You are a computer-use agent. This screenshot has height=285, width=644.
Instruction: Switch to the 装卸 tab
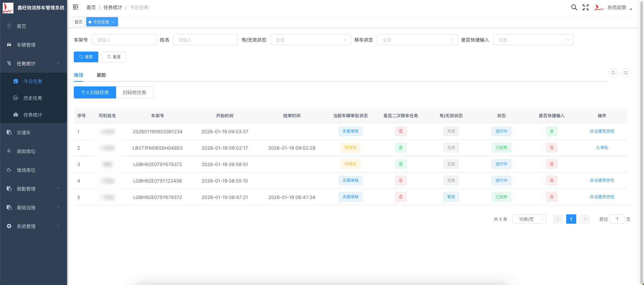[101, 75]
